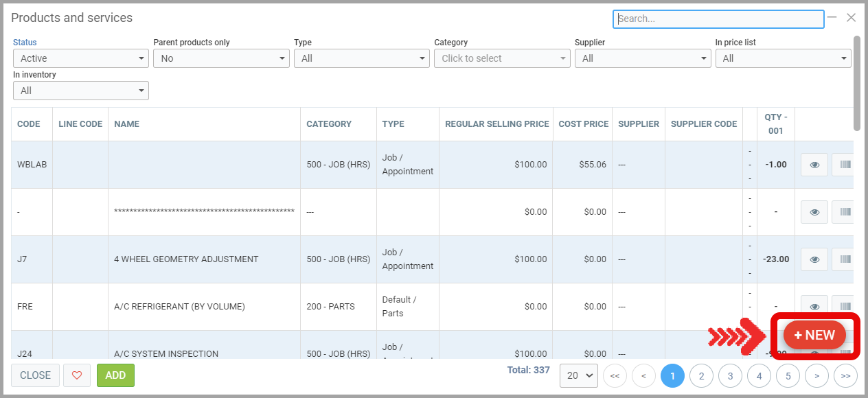Go to the next page arrow

tap(816, 375)
